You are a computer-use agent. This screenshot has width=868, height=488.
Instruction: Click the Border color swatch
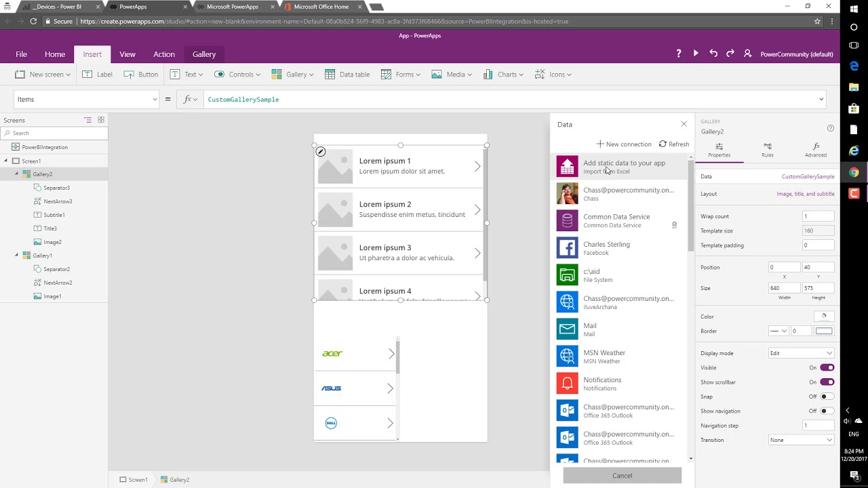tap(824, 331)
